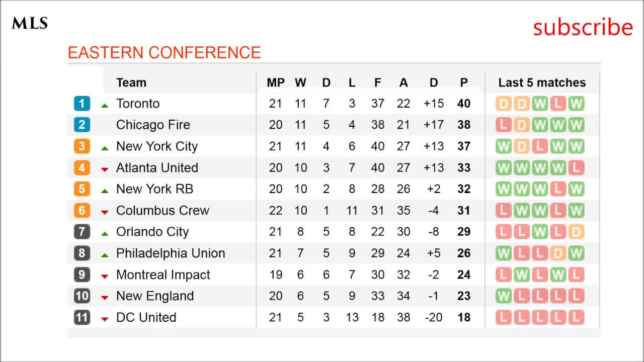Click the MLS logo text
The height and width of the screenshot is (362, 644).
click(x=30, y=23)
